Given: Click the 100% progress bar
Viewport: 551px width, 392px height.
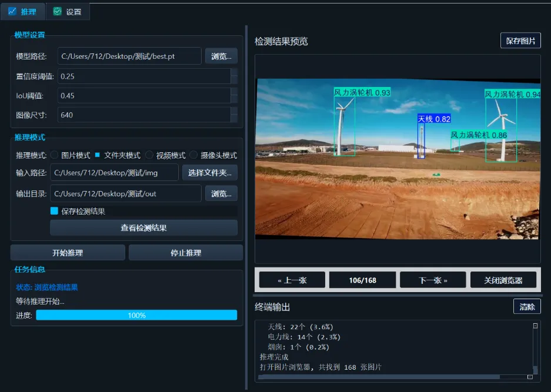Looking at the screenshot, I should tap(136, 315).
